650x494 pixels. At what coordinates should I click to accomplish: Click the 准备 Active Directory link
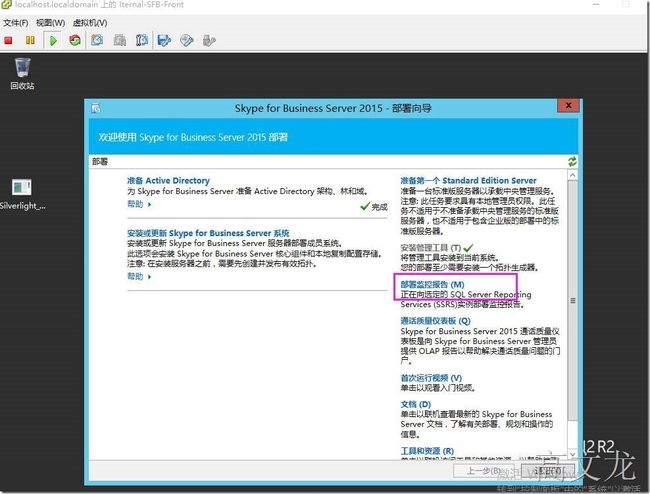168,181
